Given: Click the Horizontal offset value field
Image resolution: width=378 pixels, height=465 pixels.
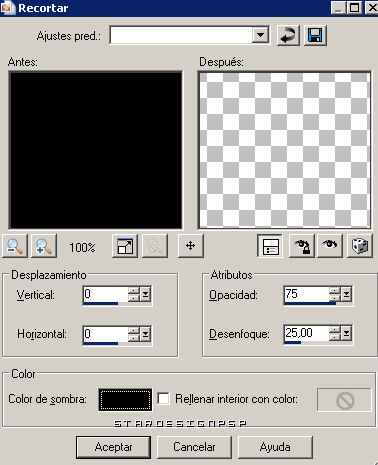Looking at the screenshot, I should point(105,333).
